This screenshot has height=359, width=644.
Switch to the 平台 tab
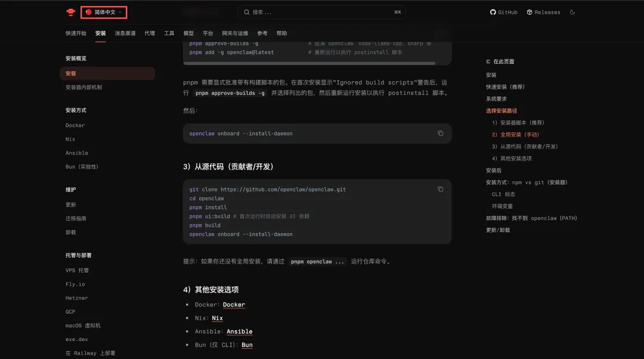208,33
